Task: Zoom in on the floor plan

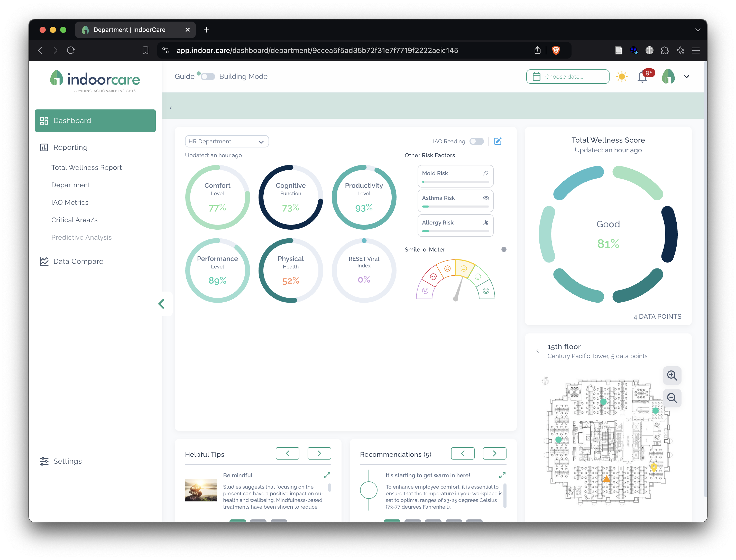Action: click(672, 375)
